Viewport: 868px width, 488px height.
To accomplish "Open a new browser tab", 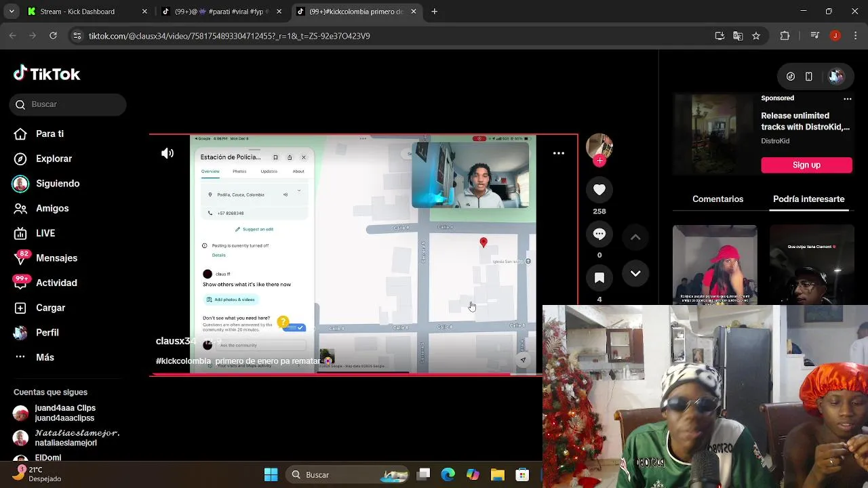I will pyautogui.click(x=435, y=12).
